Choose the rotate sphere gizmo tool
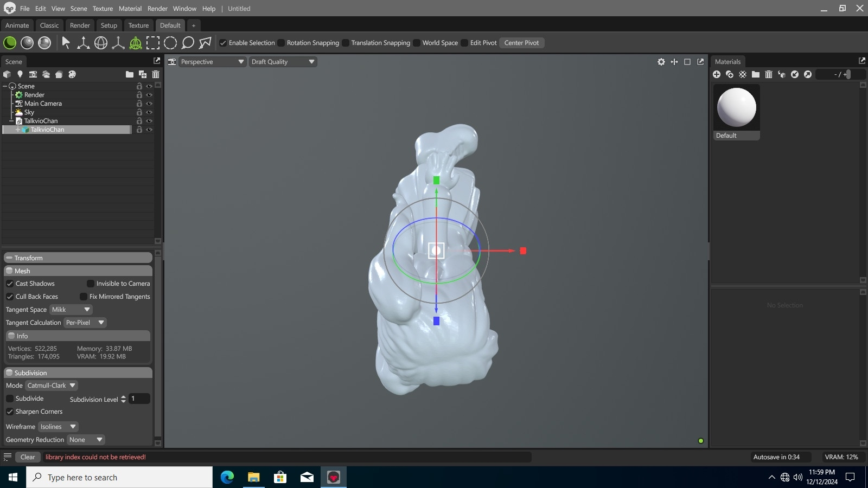This screenshot has height=488, width=868. pos(101,43)
